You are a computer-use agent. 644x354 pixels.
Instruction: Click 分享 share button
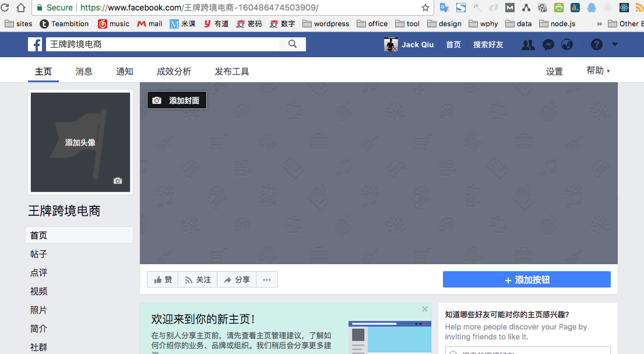point(237,279)
